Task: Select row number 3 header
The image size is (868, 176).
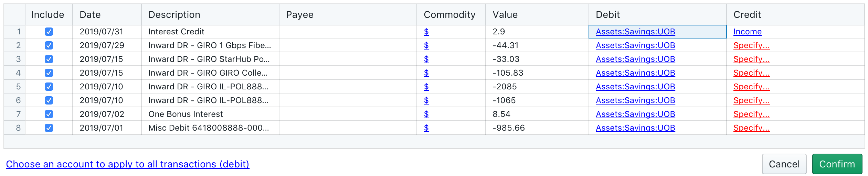Action: tap(14, 59)
